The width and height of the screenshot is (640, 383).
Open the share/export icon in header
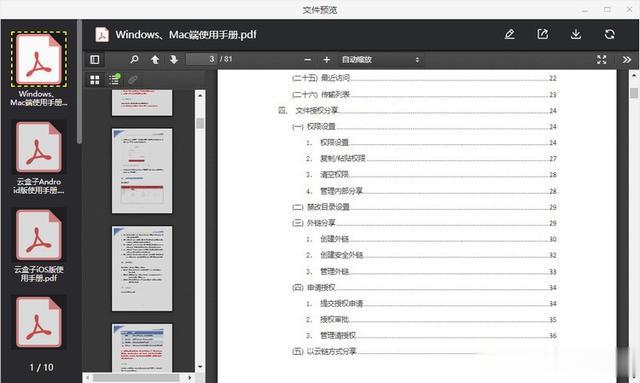coord(542,34)
